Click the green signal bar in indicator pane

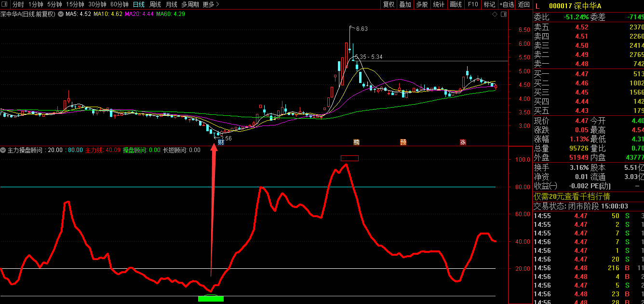tap(211, 299)
